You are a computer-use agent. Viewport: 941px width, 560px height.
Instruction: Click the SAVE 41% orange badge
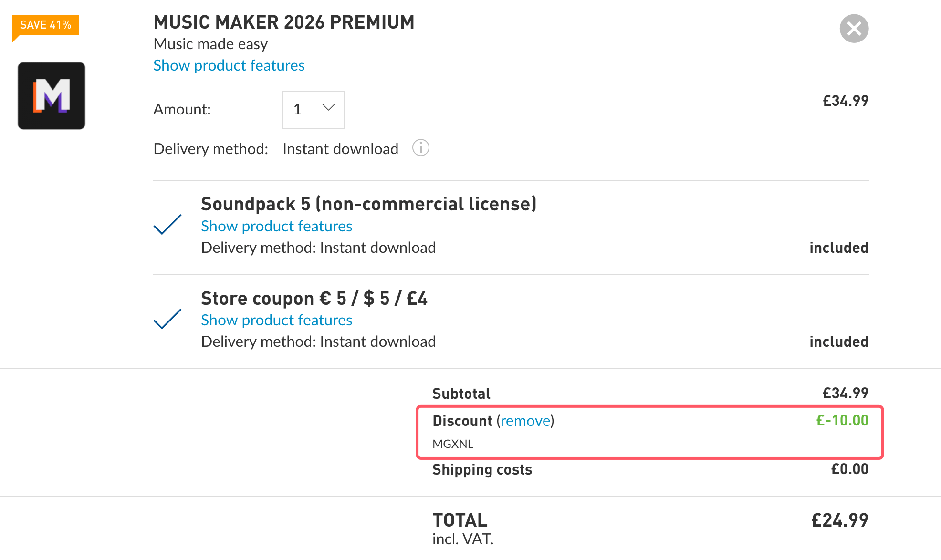(x=46, y=25)
